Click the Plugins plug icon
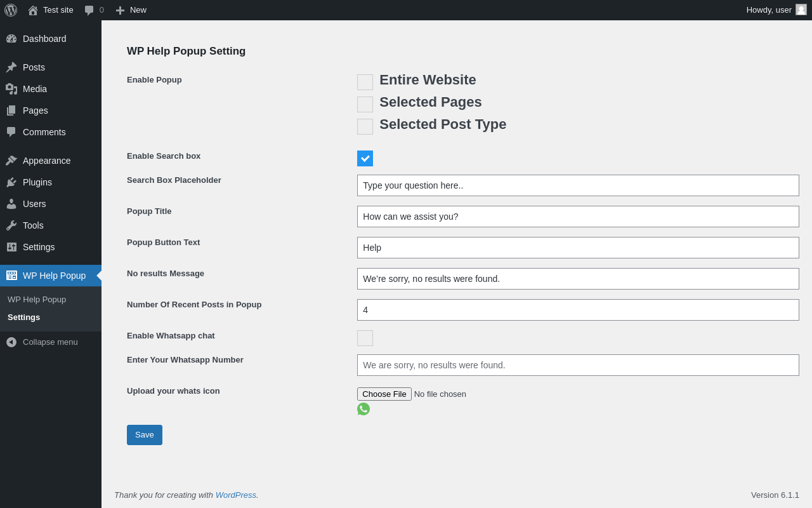 point(11,182)
